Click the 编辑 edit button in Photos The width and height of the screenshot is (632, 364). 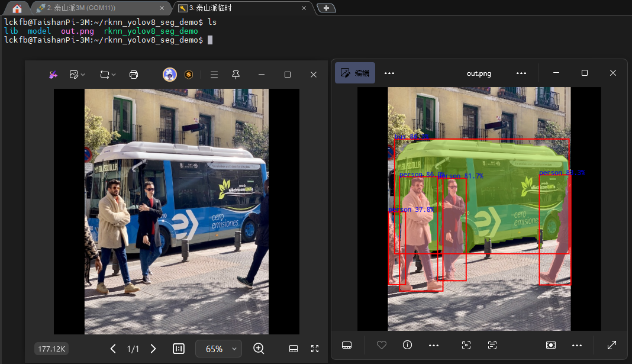click(355, 73)
